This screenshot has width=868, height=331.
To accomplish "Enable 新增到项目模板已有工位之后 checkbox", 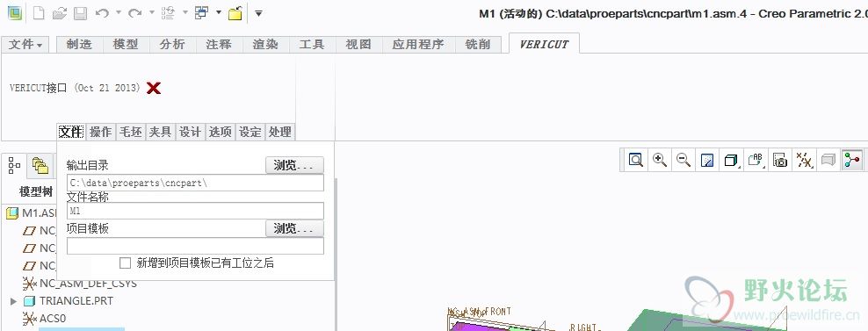I will click(125, 263).
